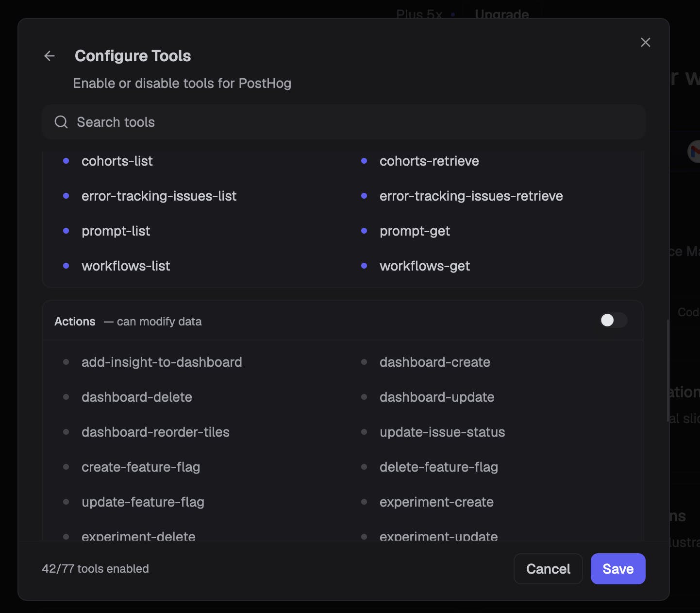Click the create-feature-flag bullet dot
This screenshot has height=613, width=700.
pos(66,467)
